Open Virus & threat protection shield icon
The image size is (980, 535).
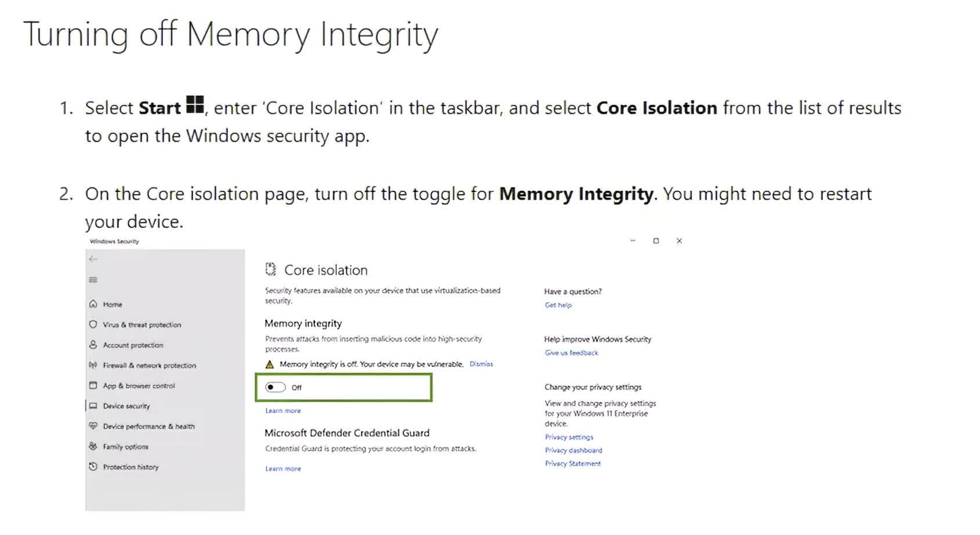point(93,324)
